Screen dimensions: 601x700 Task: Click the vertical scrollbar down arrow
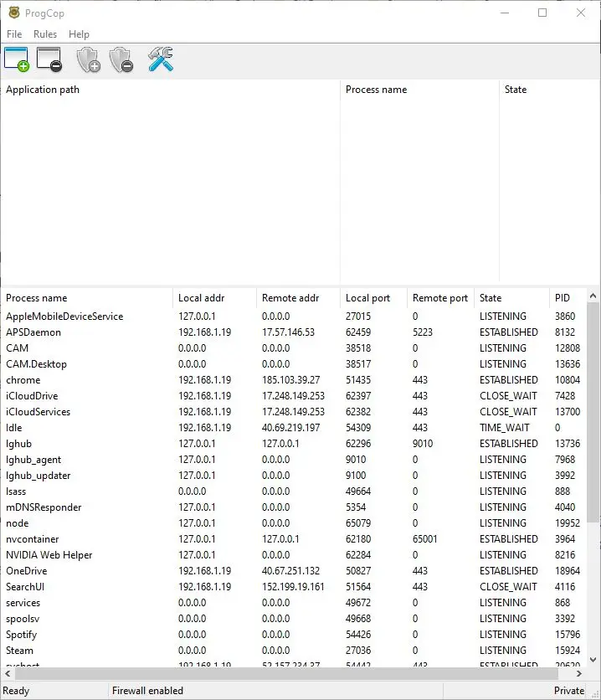[x=593, y=659]
